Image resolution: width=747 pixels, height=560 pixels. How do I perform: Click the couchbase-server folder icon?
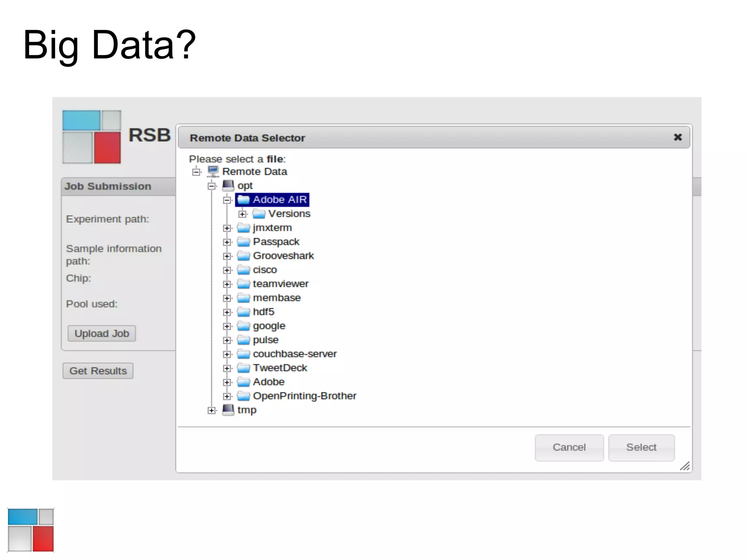pyautogui.click(x=243, y=354)
